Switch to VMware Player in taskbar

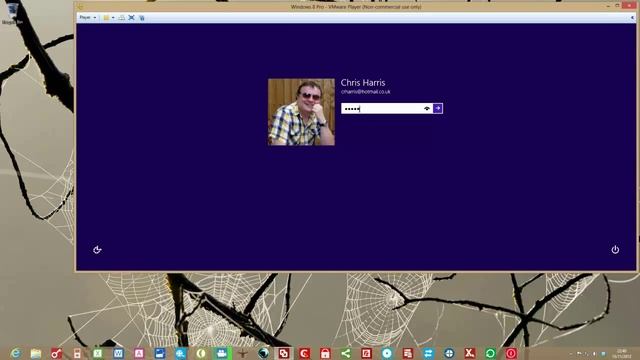click(x=284, y=353)
